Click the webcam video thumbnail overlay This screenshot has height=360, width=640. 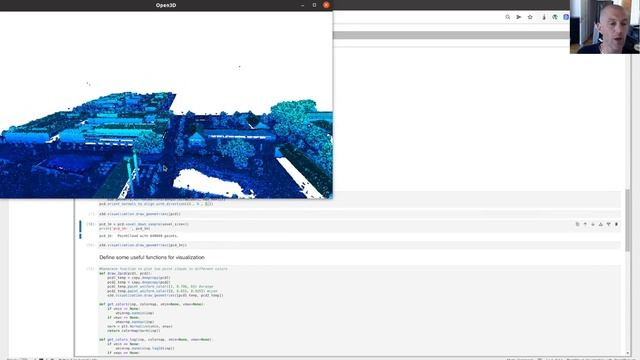[605, 27]
